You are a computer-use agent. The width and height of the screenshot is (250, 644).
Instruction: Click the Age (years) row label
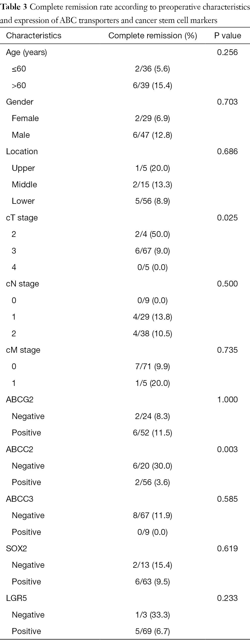click(26, 52)
